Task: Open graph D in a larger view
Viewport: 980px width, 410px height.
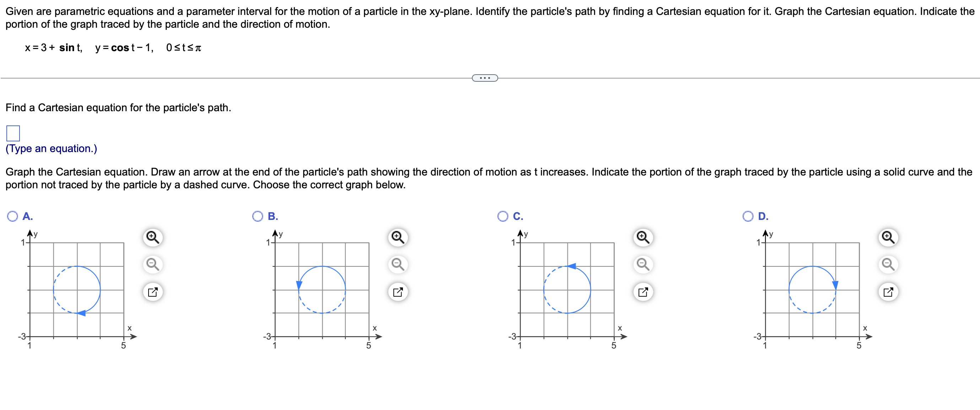Action: tap(889, 291)
